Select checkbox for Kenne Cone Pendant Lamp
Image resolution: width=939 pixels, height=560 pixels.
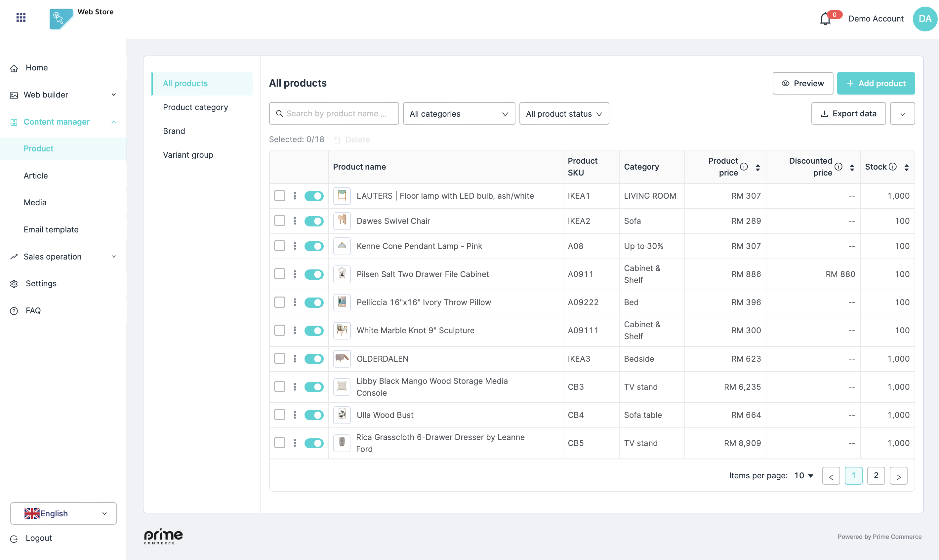280,246
